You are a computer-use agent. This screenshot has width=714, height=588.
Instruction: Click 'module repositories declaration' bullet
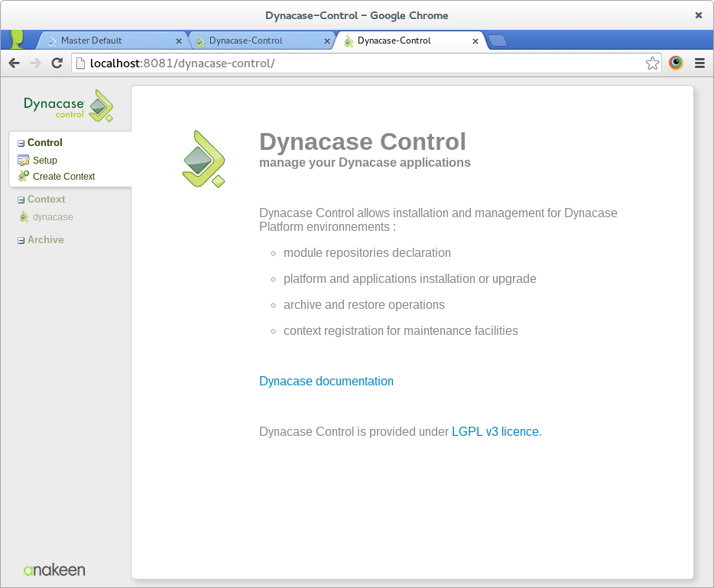[367, 253]
